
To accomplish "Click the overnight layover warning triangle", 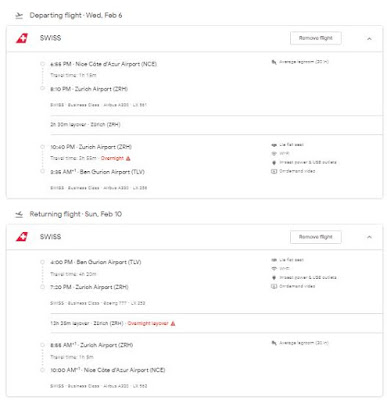I will coord(173,323).
